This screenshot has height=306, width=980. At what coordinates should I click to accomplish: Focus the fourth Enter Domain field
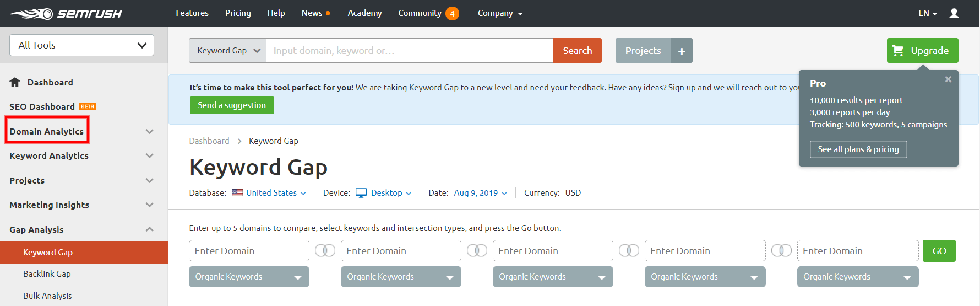pos(705,251)
